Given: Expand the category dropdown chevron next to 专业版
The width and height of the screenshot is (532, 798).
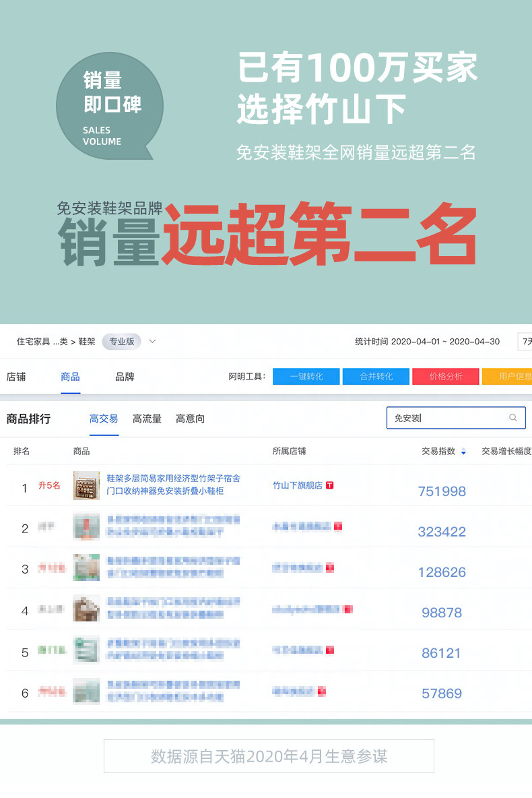Looking at the screenshot, I should (153, 342).
